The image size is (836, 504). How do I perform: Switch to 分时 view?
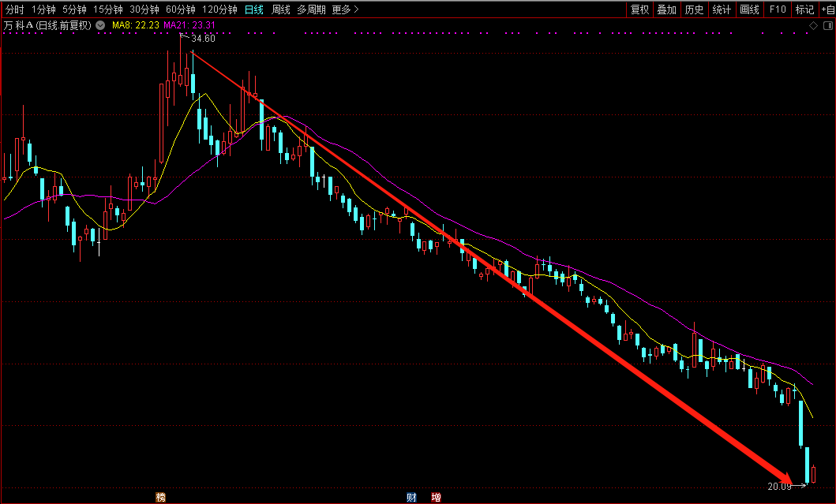pos(15,9)
